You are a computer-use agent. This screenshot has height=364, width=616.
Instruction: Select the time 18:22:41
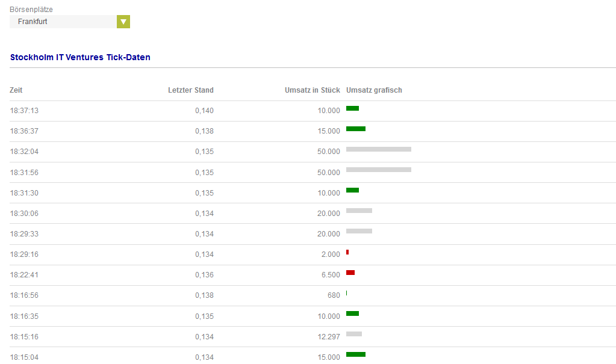coord(24,275)
